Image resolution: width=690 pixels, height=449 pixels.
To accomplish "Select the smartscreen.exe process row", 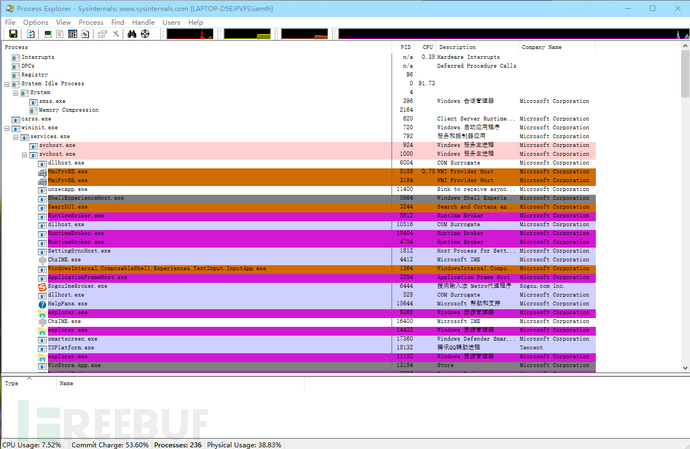I will [73, 339].
